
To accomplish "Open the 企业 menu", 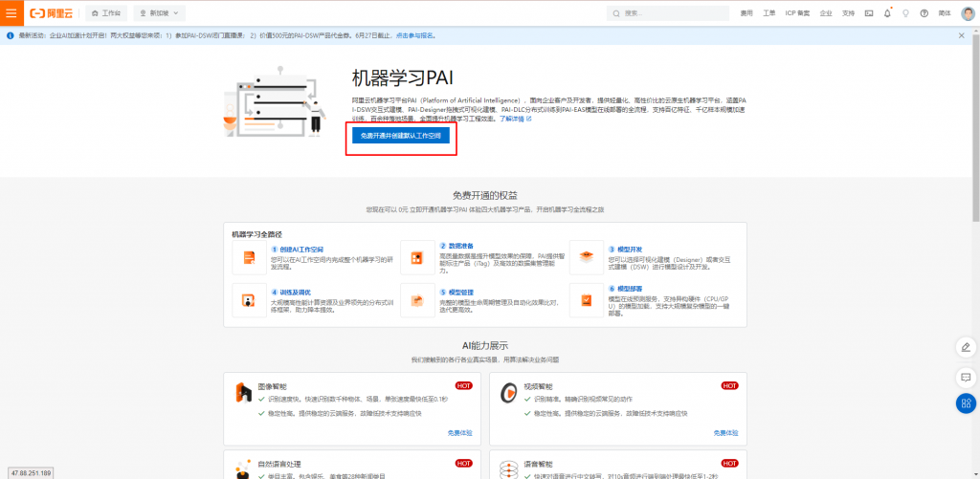I will click(826, 13).
